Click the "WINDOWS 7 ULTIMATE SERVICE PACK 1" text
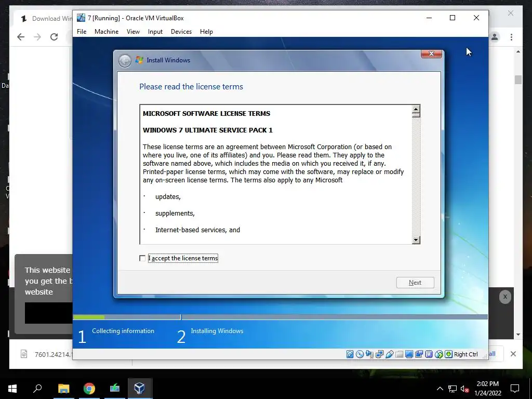 pyautogui.click(x=208, y=130)
